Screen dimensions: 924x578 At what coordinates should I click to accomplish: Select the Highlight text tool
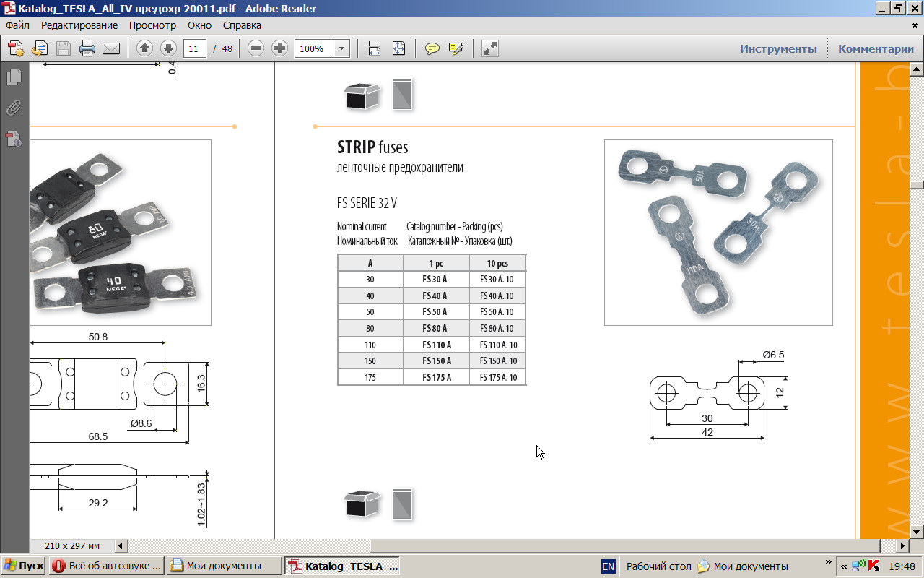(456, 48)
